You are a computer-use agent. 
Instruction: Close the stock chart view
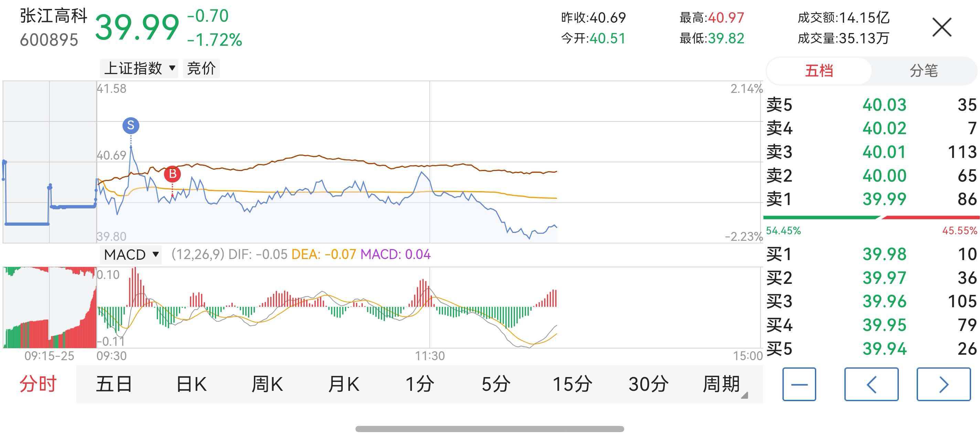coord(941,28)
